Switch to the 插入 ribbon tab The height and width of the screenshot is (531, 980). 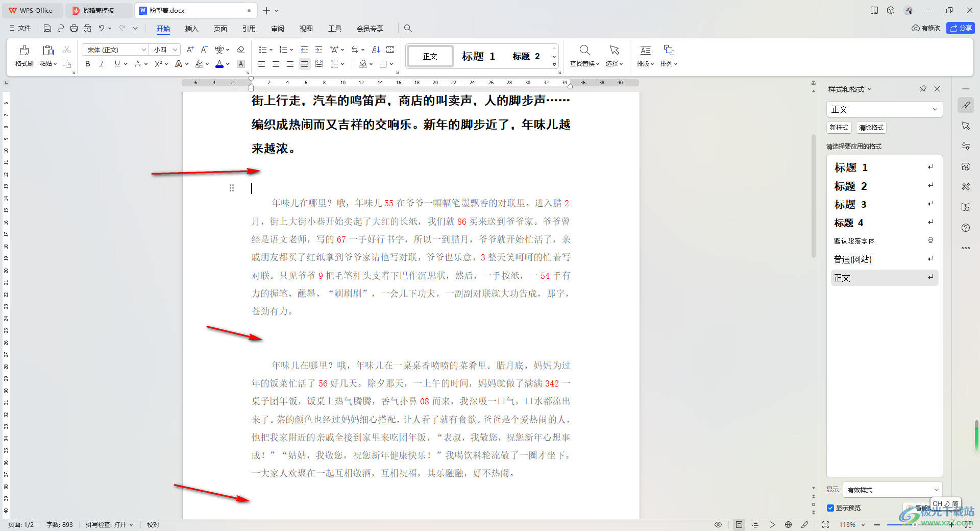(x=191, y=29)
